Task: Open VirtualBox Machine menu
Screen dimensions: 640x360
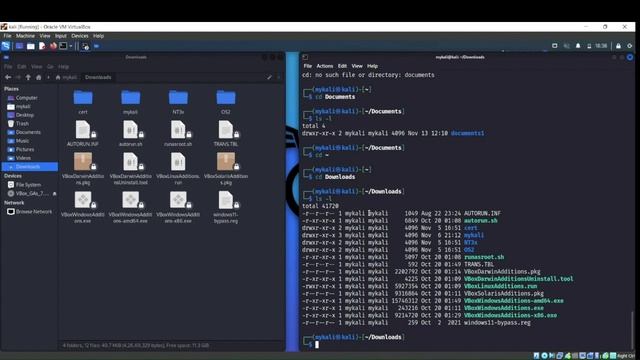Action: [x=25, y=36]
